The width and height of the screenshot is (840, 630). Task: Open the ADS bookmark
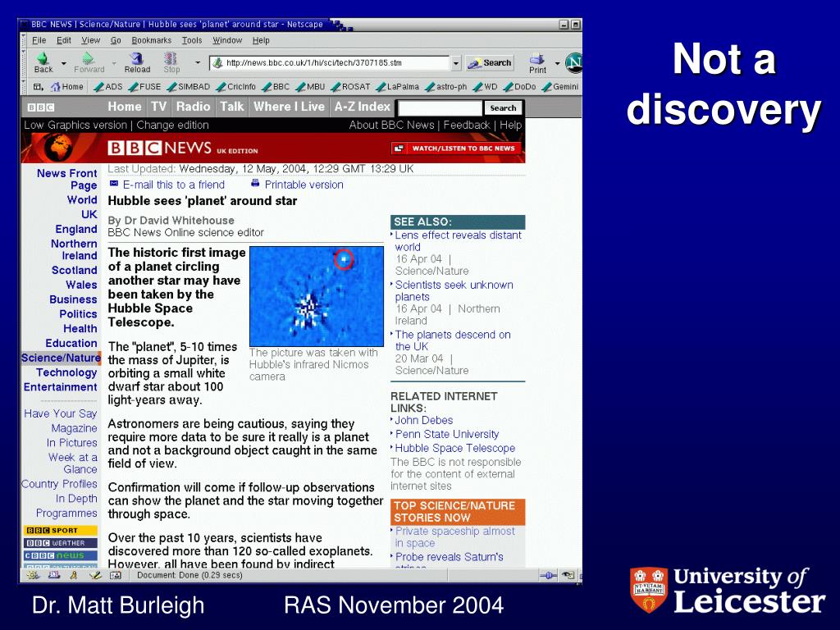(107, 87)
